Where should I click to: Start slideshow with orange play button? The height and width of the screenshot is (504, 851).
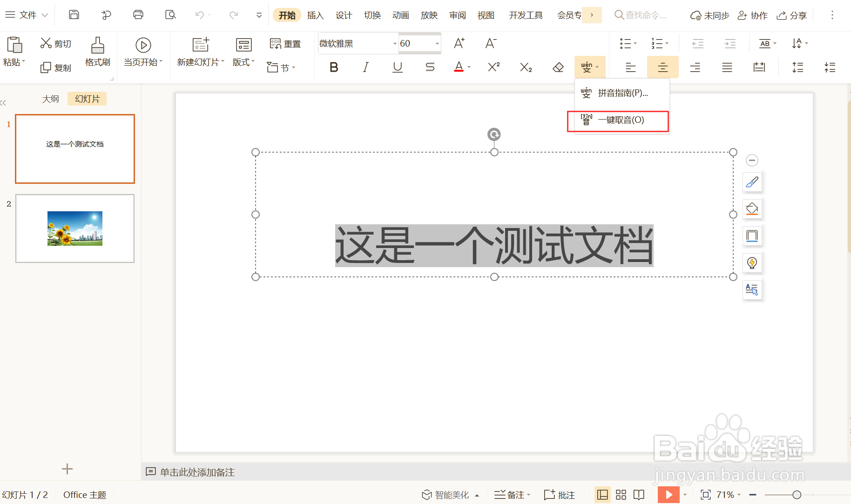[669, 495]
